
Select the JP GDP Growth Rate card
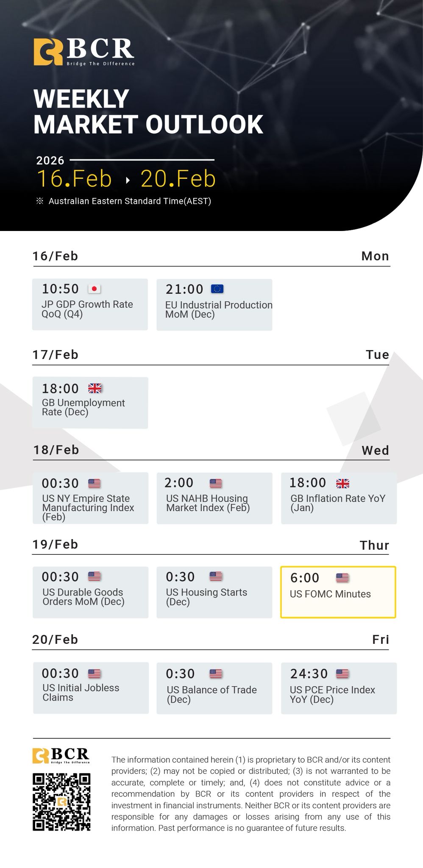point(90,304)
